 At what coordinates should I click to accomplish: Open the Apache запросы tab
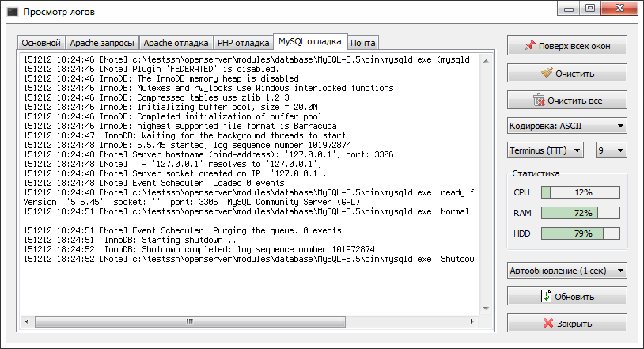tap(102, 43)
